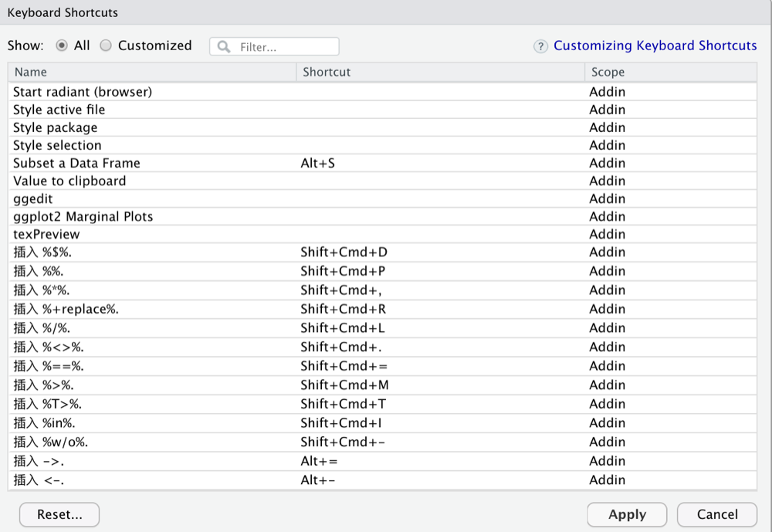
Task: Select the Style active file row
Action: (59, 110)
